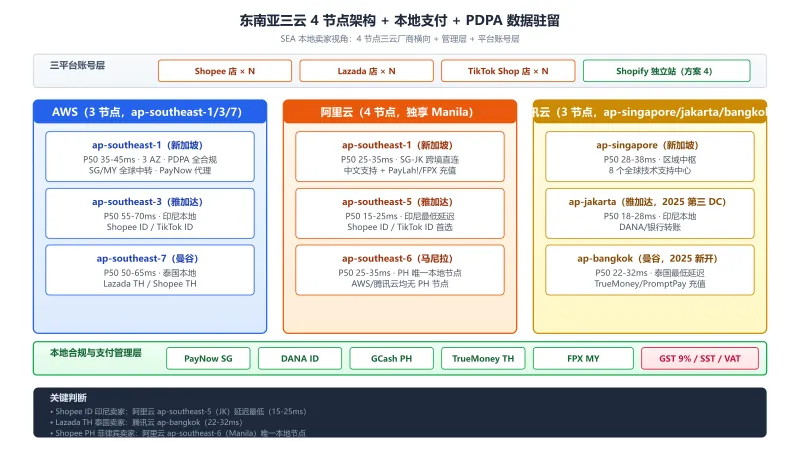Click the Shopee ID 印尼卖家 bullet line
The height and width of the screenshot is (450, 800).
pos(178,411)
